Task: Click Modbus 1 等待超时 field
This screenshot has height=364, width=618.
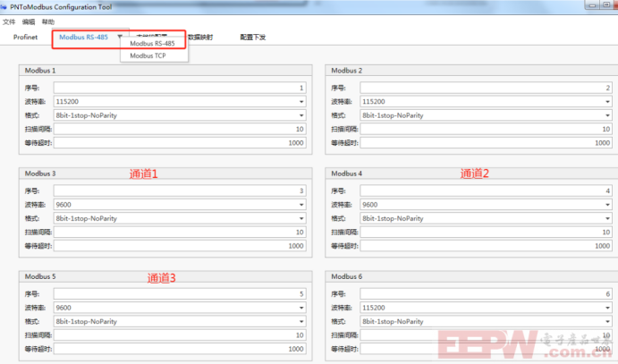Action: pos(180,142)
